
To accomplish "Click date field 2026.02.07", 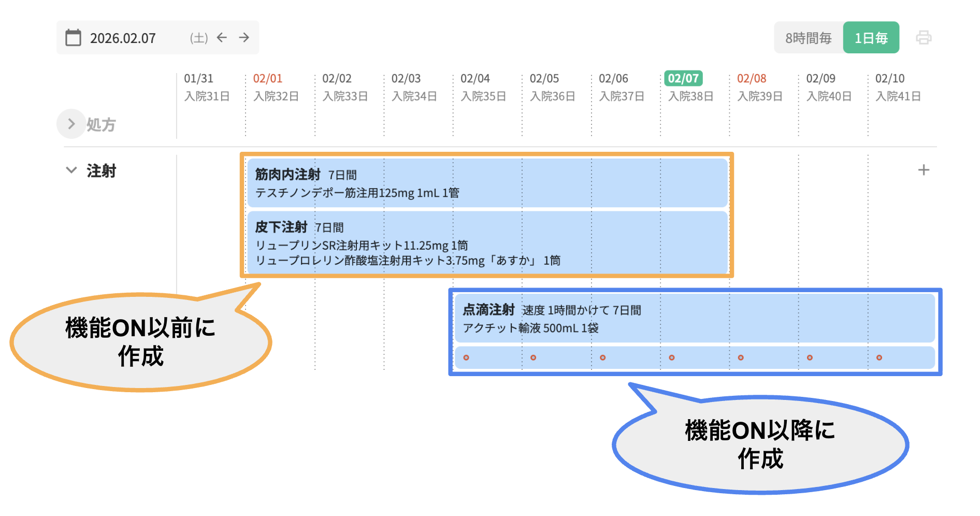I will coord(123,38).
